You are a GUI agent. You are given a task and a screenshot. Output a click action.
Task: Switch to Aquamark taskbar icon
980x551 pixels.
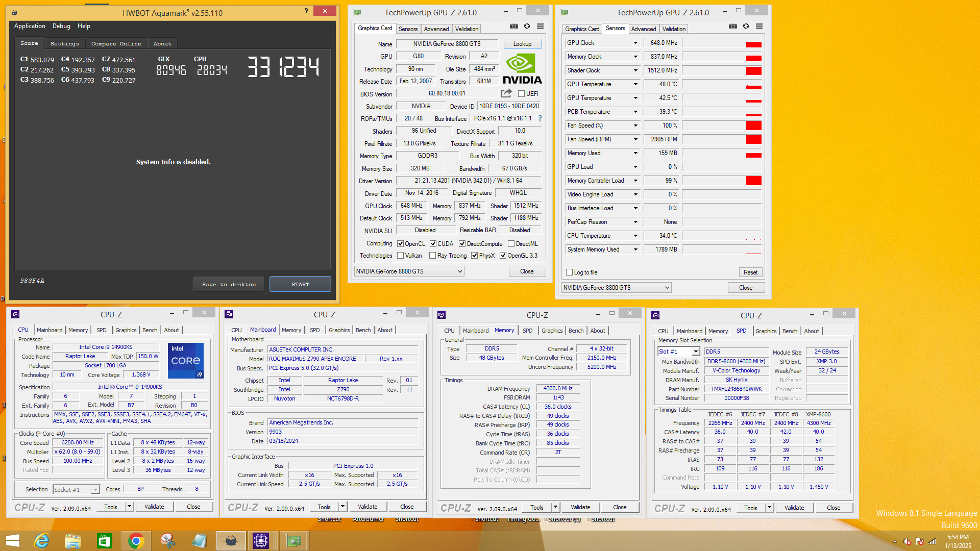(x=231, y=541)
